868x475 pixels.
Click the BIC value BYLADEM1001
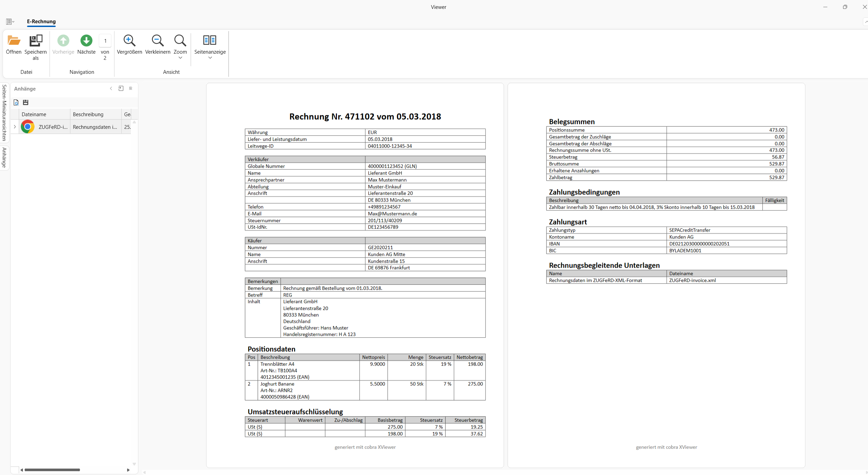tap(685, 251)
